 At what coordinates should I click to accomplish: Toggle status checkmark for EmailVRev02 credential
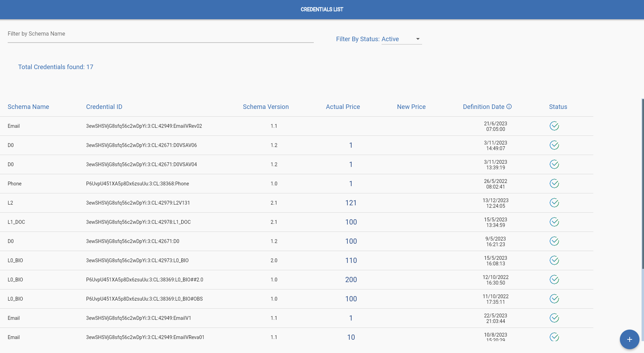[554, 126]
